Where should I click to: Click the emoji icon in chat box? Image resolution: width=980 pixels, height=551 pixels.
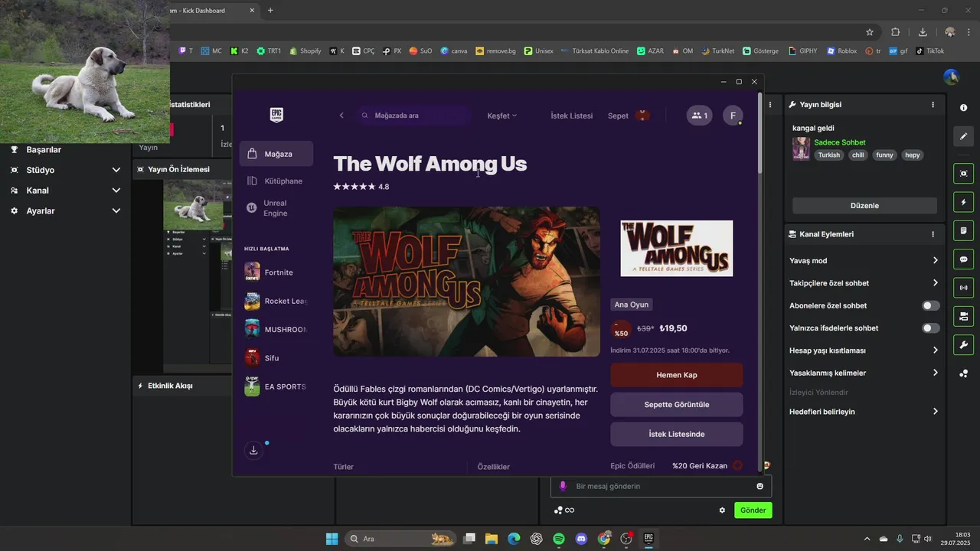pyautogui.click(x=760, y=486)
